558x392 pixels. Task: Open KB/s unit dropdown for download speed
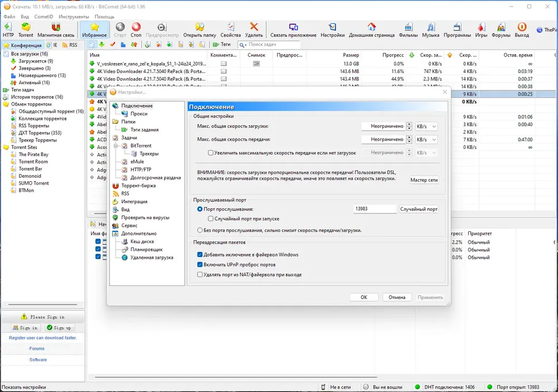(426, 126)
